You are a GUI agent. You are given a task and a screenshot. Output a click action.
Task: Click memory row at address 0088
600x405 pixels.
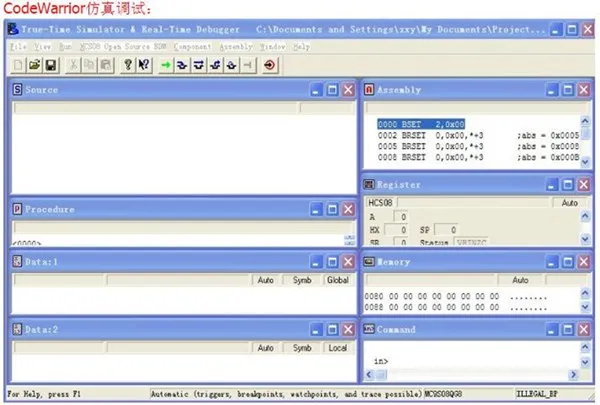455,307
